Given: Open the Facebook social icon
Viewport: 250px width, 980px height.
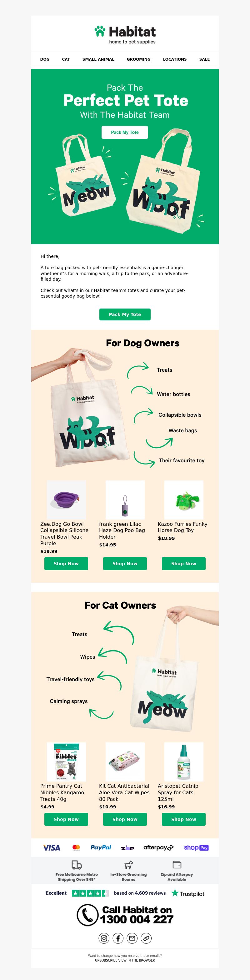Looking at the screenshot, I should pos(118,938).
